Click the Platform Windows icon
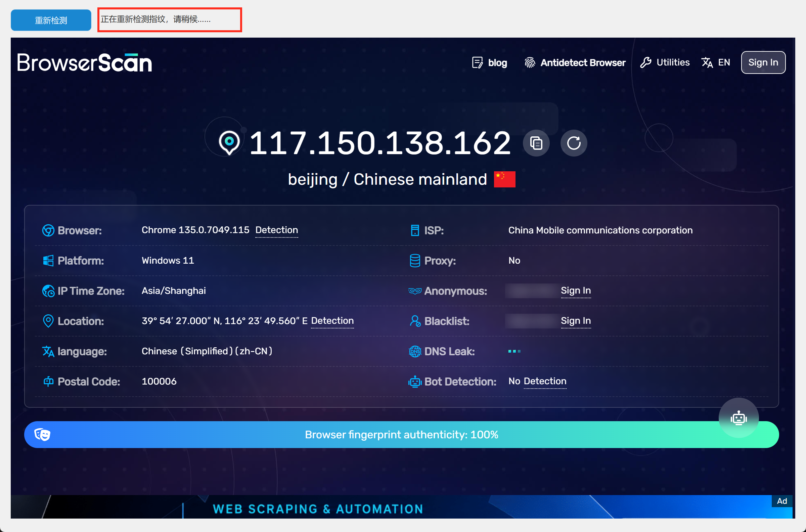 tap(48, 261)
